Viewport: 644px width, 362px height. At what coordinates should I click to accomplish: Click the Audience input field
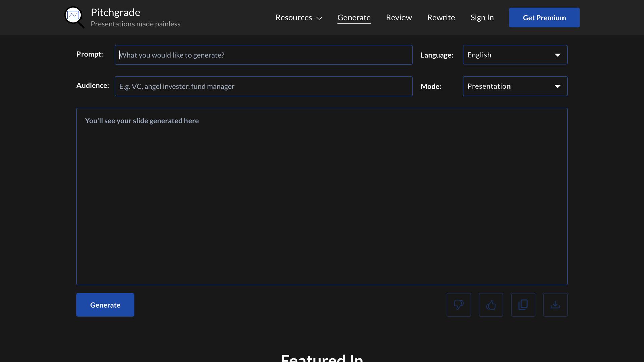click(x=264, y=86)
